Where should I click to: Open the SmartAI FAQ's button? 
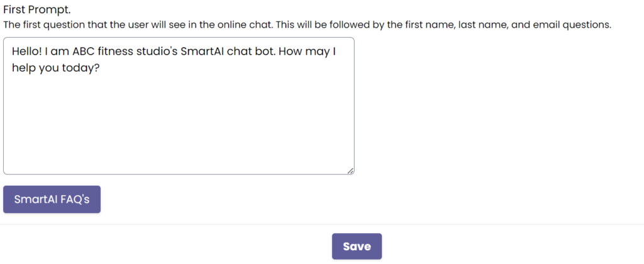tap(52, 200)
